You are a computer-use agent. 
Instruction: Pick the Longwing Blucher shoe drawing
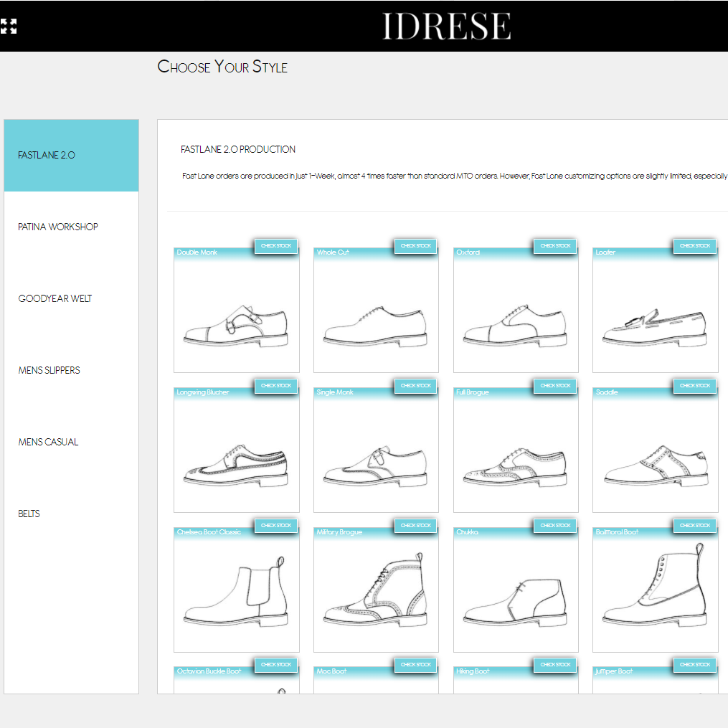point(236,465)
